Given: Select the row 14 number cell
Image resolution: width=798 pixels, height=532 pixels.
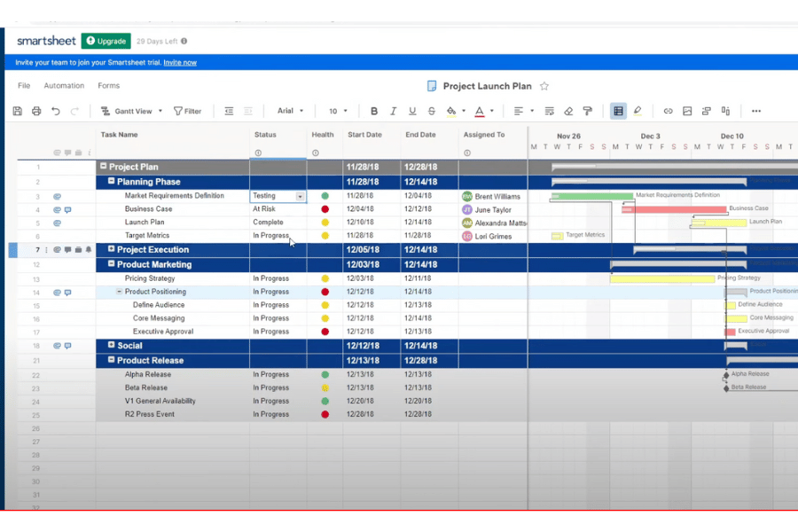Looking at the screenshot, I should point(36,293).
